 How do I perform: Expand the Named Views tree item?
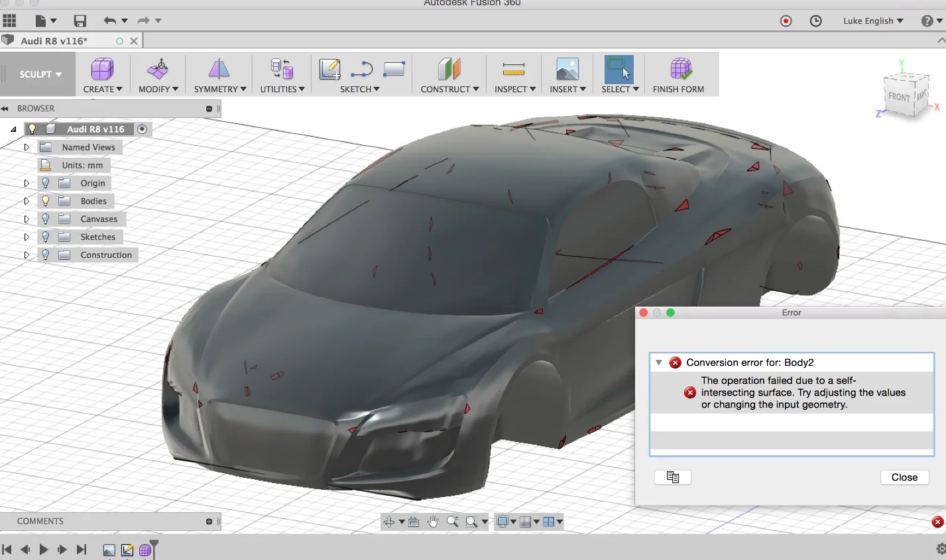[x=27, y=146]
